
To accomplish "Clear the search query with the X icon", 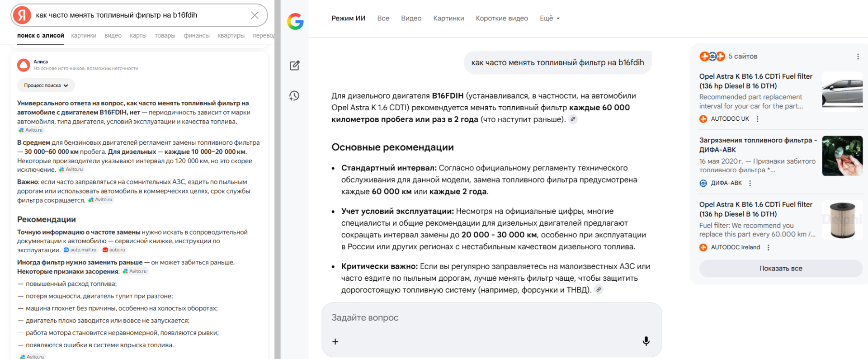I will point(255,14).
